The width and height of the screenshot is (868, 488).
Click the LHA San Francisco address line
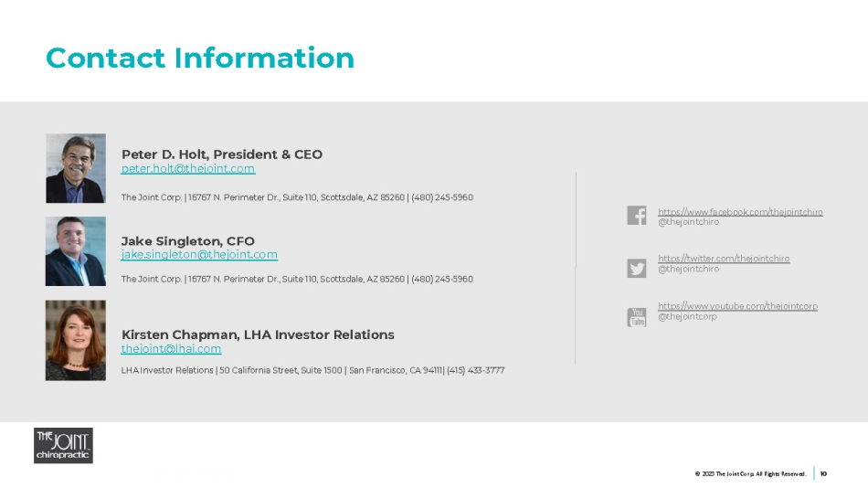click(x=312, y=370)
